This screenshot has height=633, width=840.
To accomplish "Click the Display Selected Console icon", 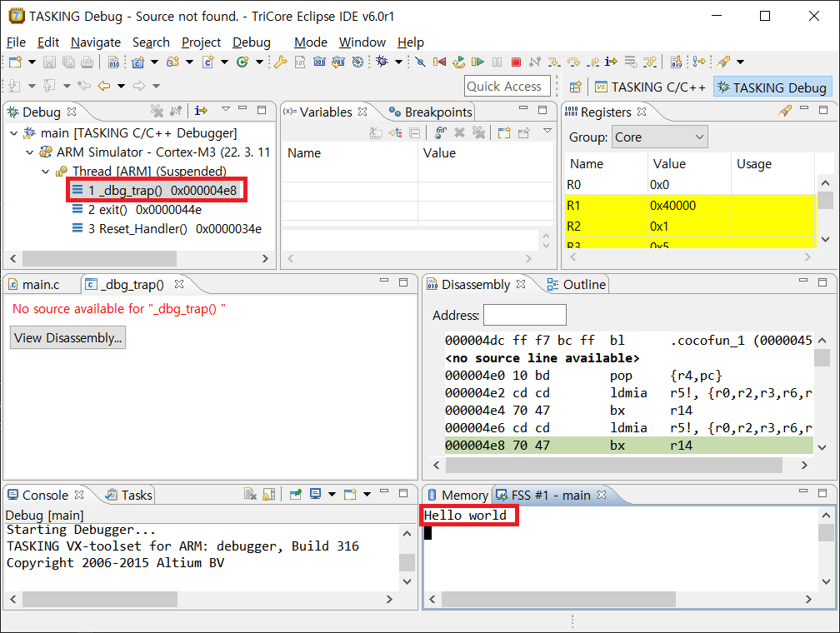I will pyautogui.click(x=316, y=494).
